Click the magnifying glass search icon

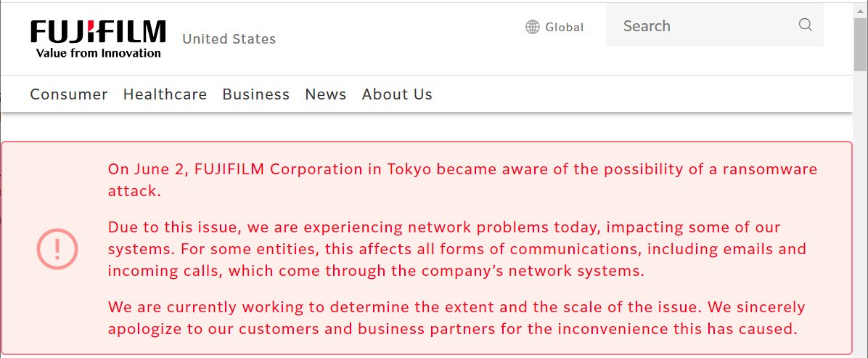805,25
